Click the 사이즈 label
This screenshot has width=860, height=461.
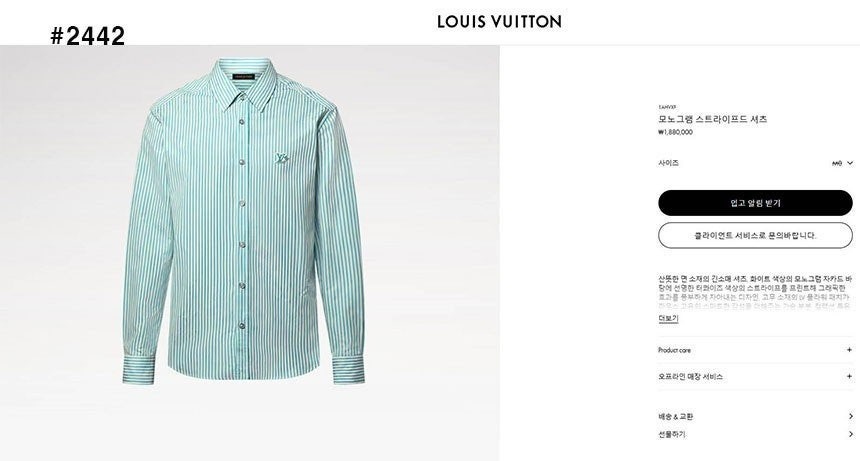pos(668,163)
